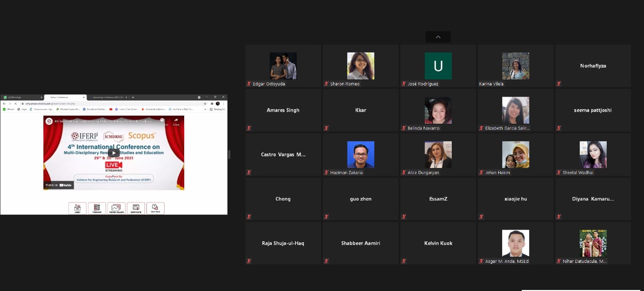644x291 pixels.
Task: Select Jehan Hakim's profile picture
Action: click(516, 154)
